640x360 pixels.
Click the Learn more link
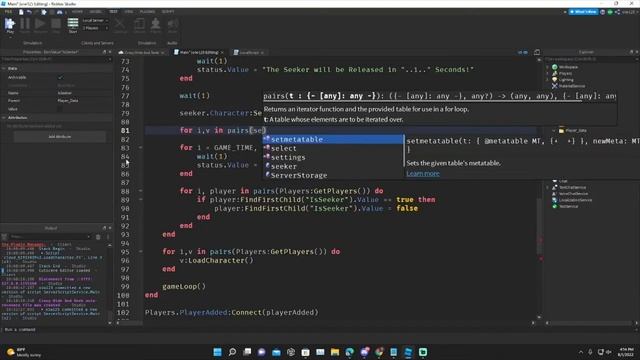point(423,173)
